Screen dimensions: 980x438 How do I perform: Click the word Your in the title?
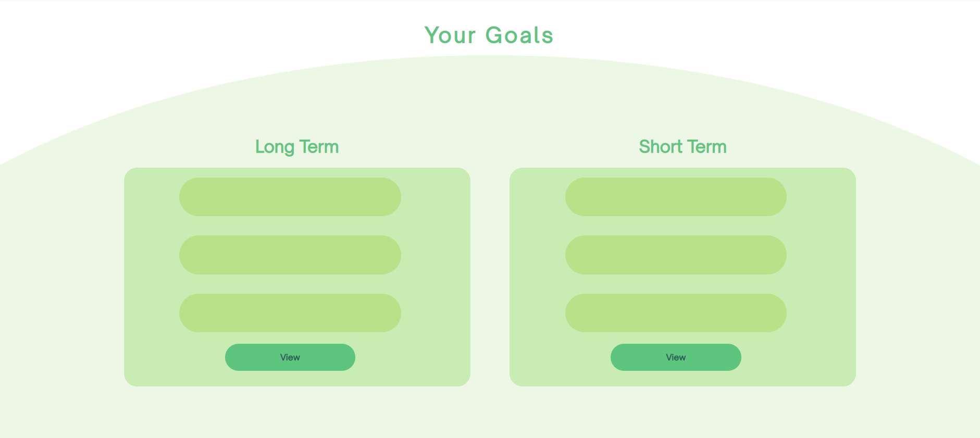[x=450, y=35]
